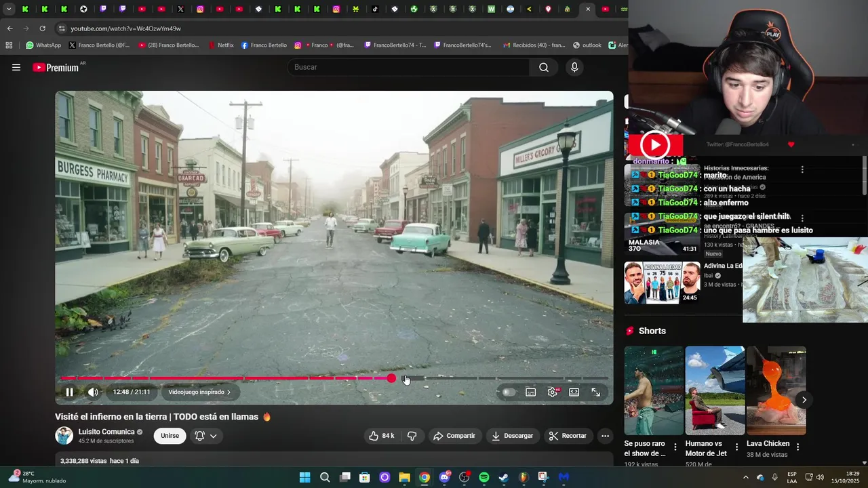The image size is (868, 488).
Task: Click the search magnifier button
Action: pos(544,67)
